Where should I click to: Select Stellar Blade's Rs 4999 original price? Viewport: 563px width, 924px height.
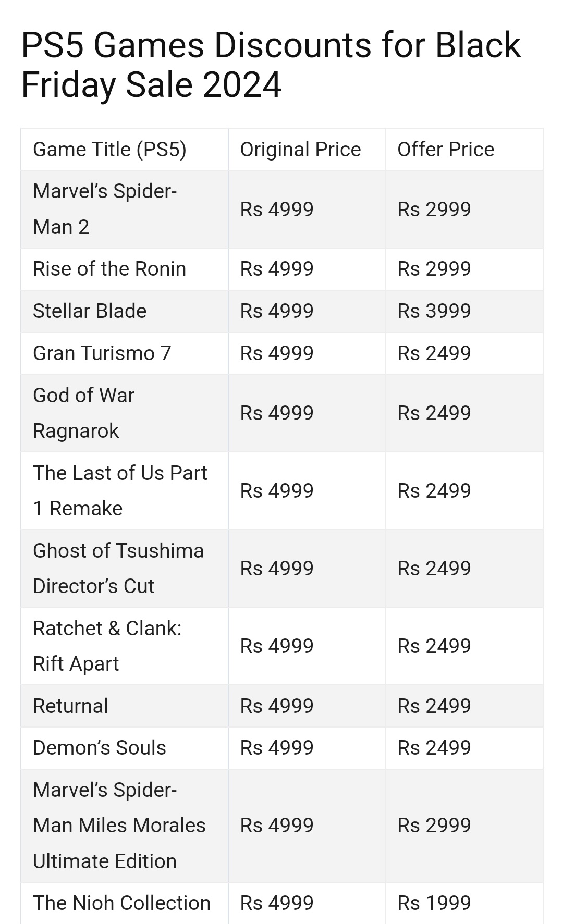coord(277,311)
